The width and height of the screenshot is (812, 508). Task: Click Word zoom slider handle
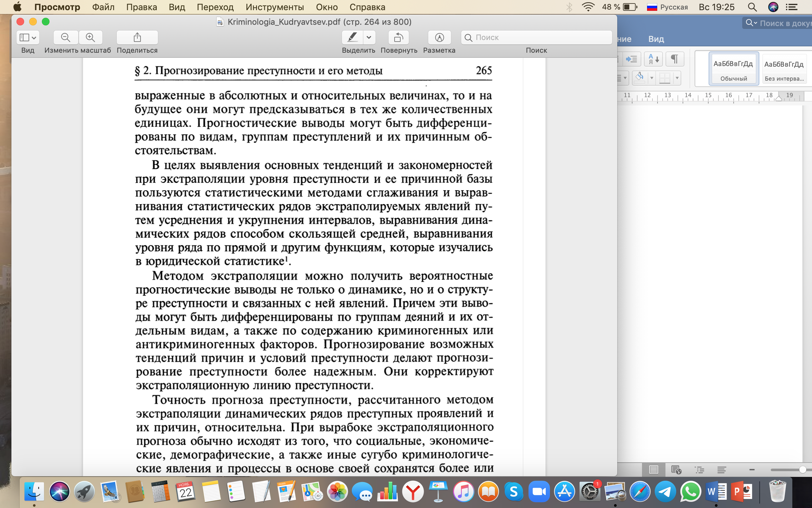(802, 470)
